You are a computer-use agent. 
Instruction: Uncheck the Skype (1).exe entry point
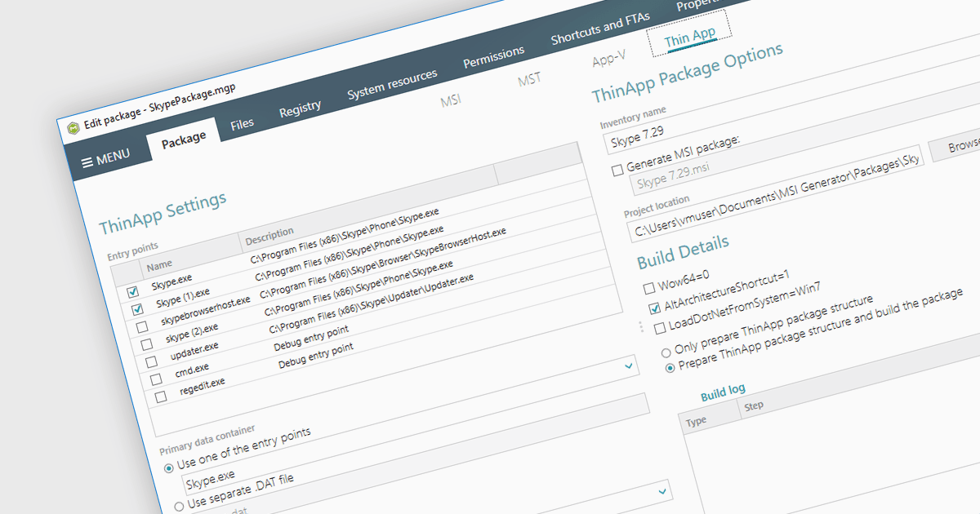[137, 309]
